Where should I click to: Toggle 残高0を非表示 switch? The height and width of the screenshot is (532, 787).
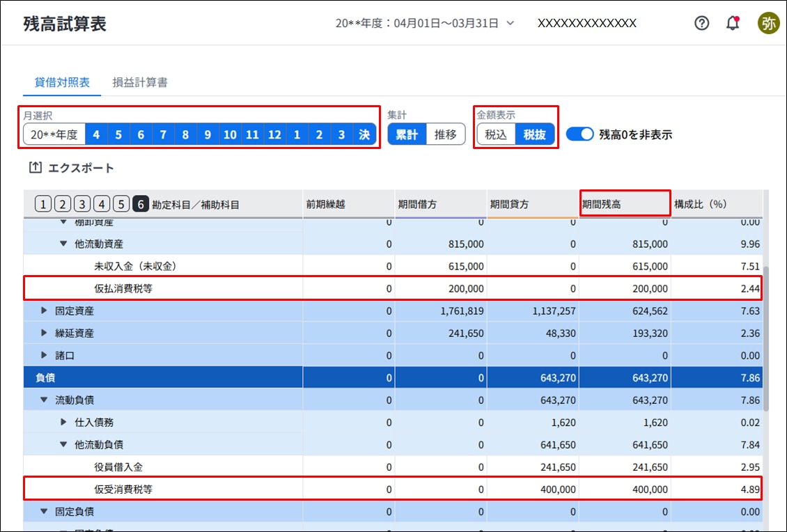click(579, 134)
